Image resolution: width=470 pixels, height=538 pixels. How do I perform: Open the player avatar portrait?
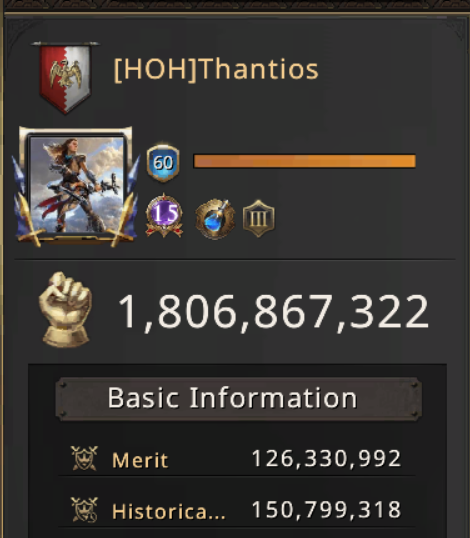[x=77, y=185]
